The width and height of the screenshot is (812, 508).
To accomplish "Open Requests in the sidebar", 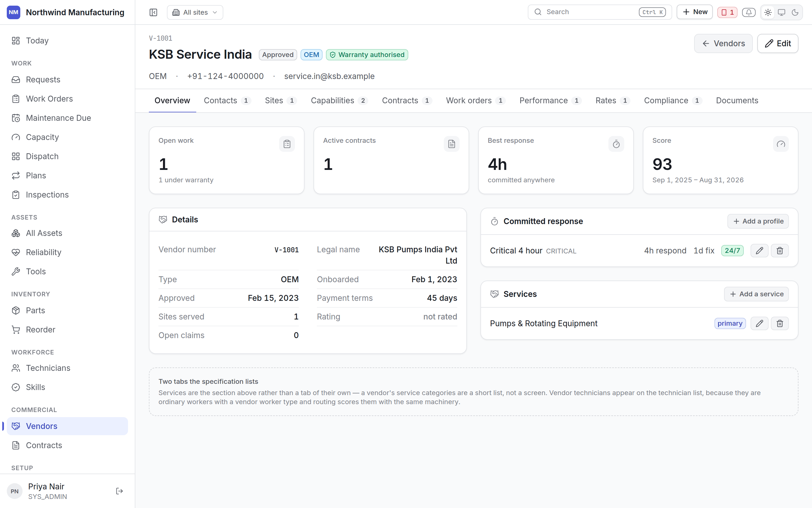I will (67, 80).
